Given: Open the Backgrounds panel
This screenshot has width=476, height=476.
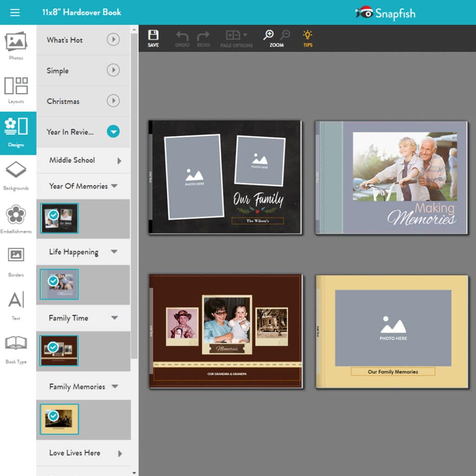Looking at the screenshot, I should (x=16, y=174).
